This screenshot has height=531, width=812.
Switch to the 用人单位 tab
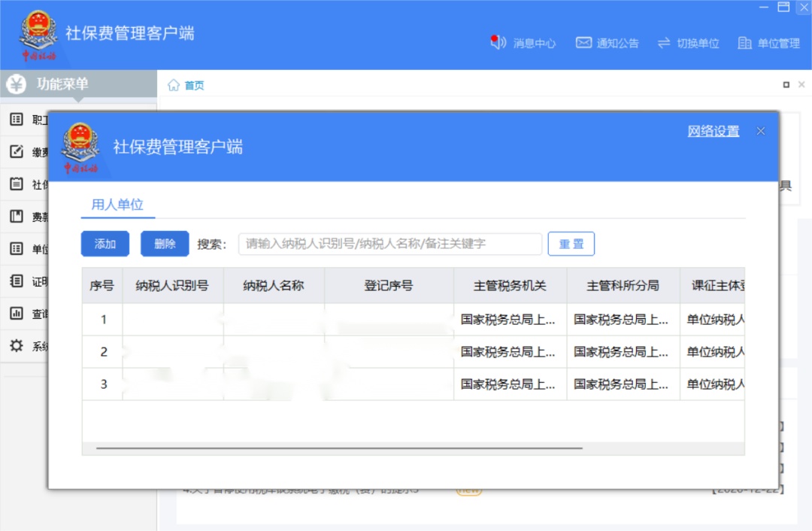(x=117, y=205)
